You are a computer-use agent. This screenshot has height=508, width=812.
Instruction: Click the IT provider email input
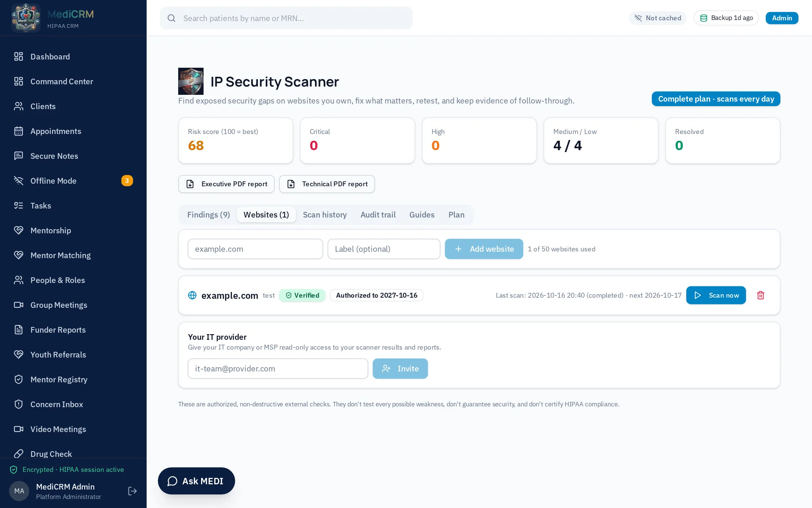(278, 368)
